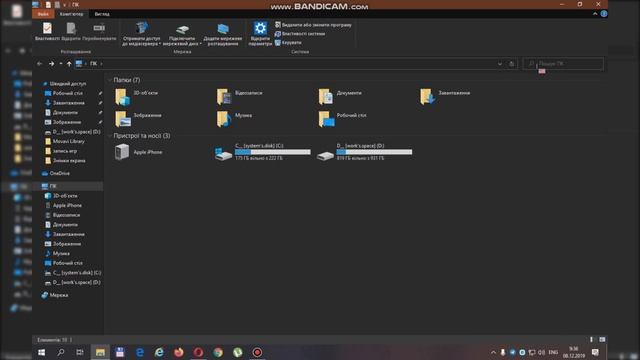
Task: Select Мережа (Network) in navigation pane
Action: pos(55,295)
